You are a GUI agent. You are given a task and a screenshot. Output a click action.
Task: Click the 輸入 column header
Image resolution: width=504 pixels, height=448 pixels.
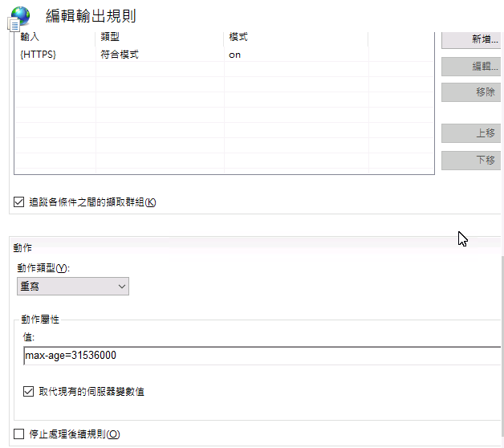point(55,38)
